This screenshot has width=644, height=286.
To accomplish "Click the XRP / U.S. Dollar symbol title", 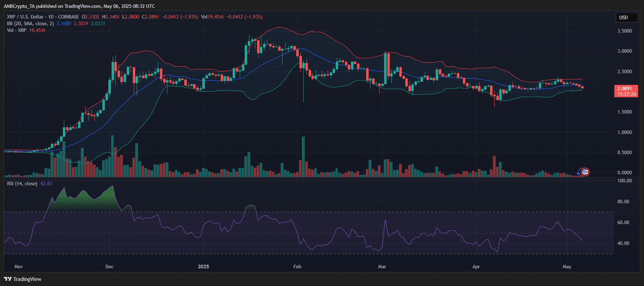I will click(25, 17).
